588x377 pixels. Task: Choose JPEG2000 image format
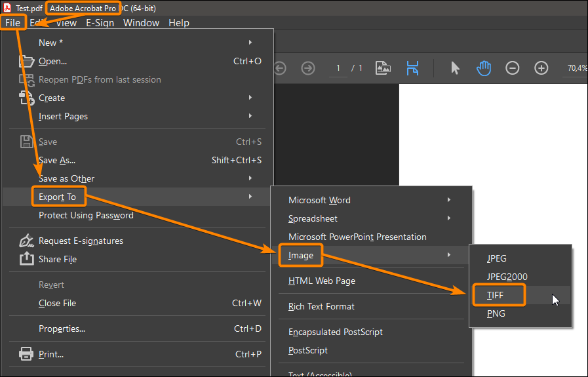coord(520,277)
